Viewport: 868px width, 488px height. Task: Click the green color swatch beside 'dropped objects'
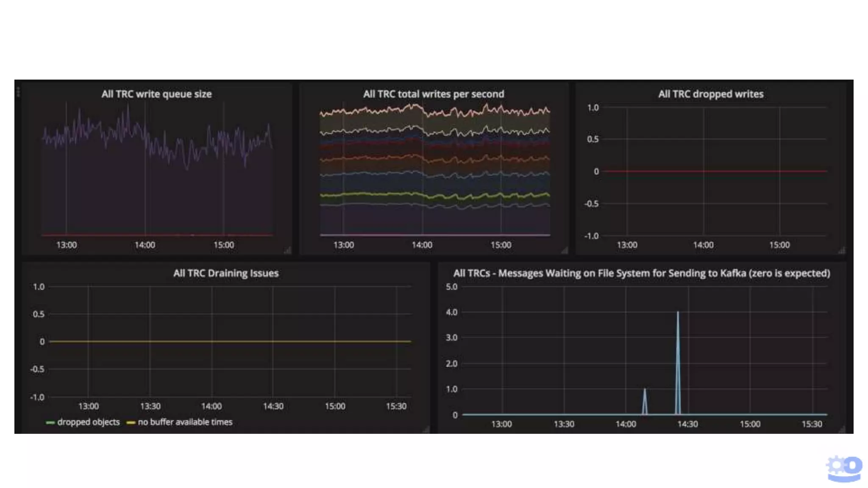coord(50,423)
